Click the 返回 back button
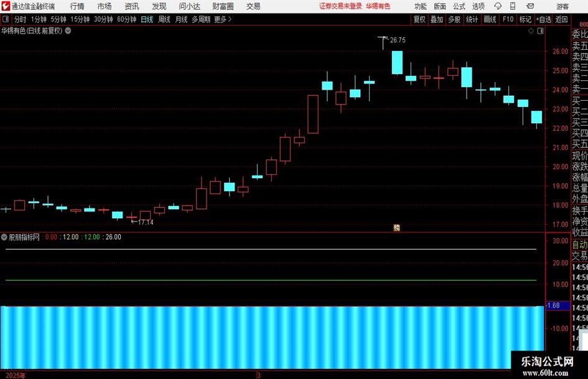The height and width of the screenshot is (379, 588). point(561,19)
